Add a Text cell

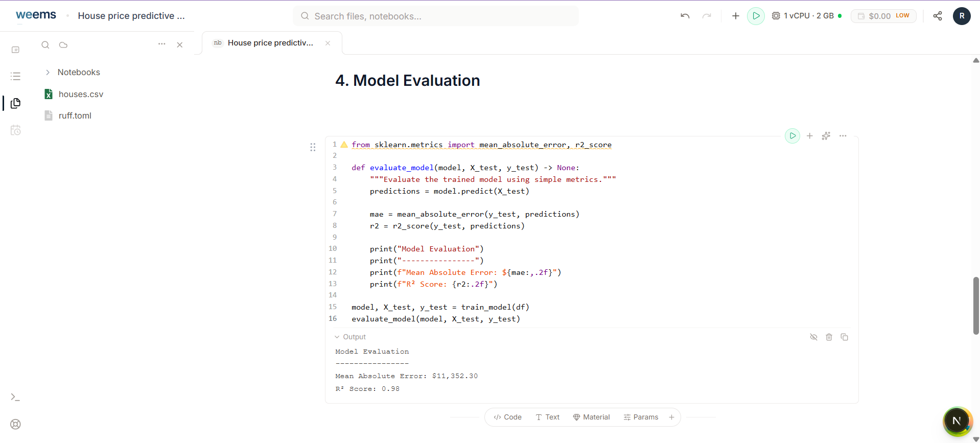[548, 417]
